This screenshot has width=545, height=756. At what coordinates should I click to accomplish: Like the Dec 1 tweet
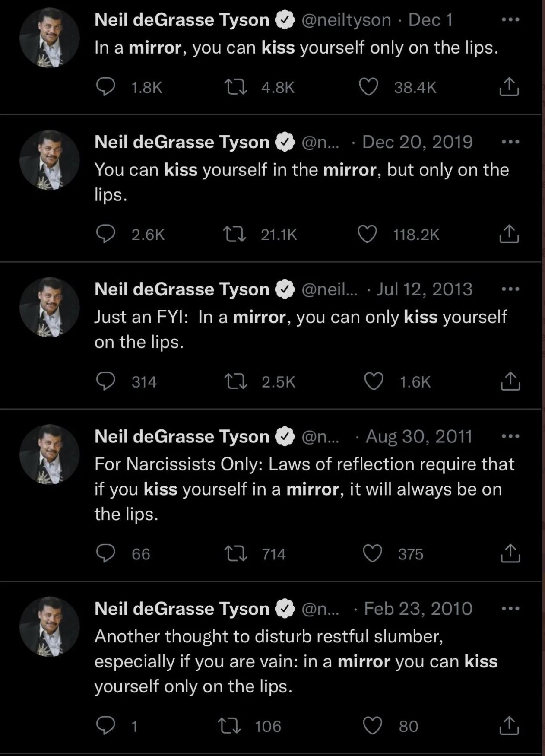[368, 87]
